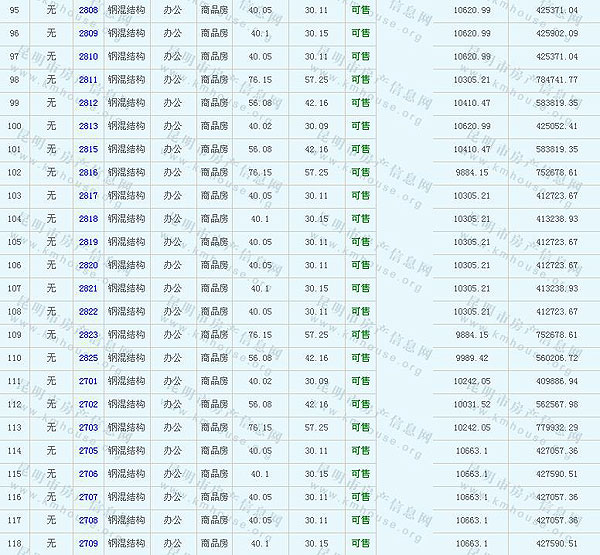600x555 pixels.
Task: Click room number 2823
Action: click(88, 335)
